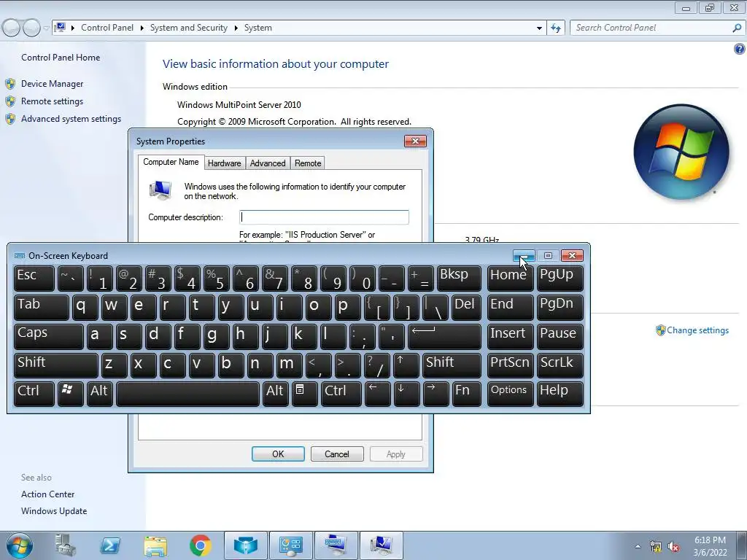The width and height of the screenshot is (747, 560).
Task: Tap the Esc key on On-Screen Keyboard
Action: coord(34,279)
